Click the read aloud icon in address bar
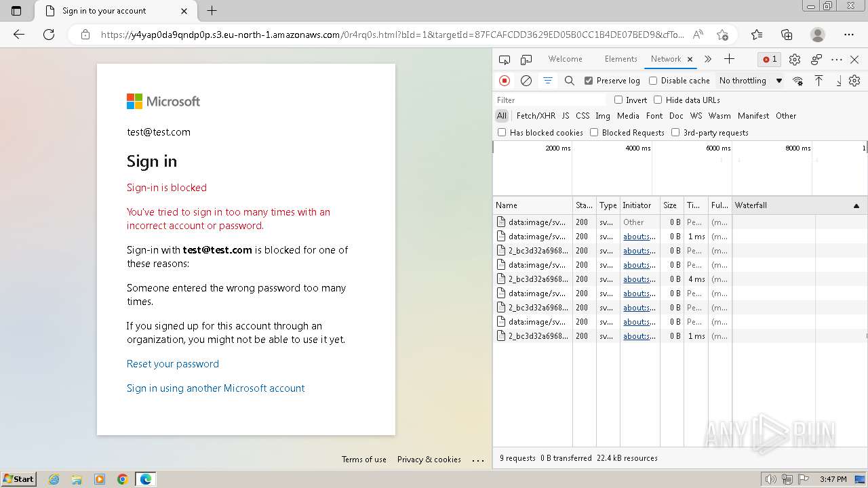 coord(698,35)
